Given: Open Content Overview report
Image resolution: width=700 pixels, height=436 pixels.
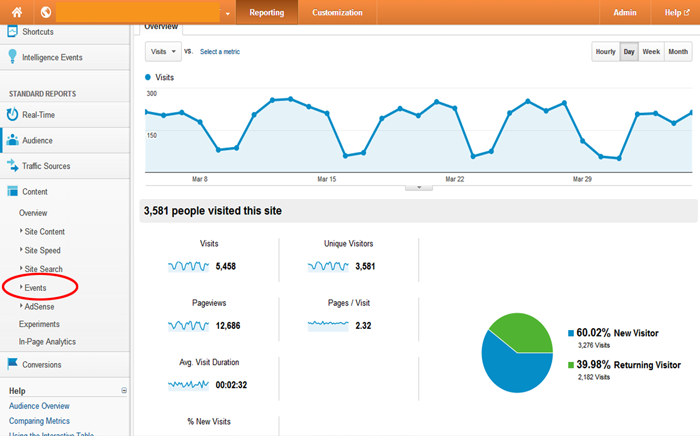Looking at the screenshot, I should (x=33, y=213).
